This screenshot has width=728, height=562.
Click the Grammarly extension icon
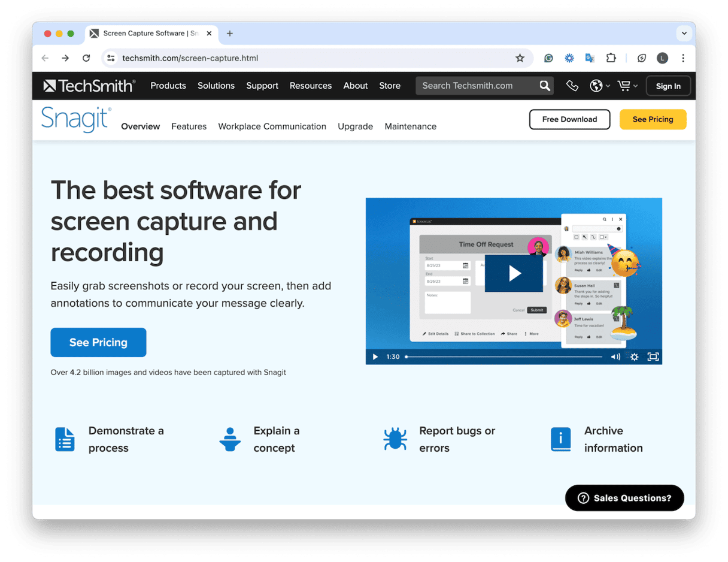point(548,58)
